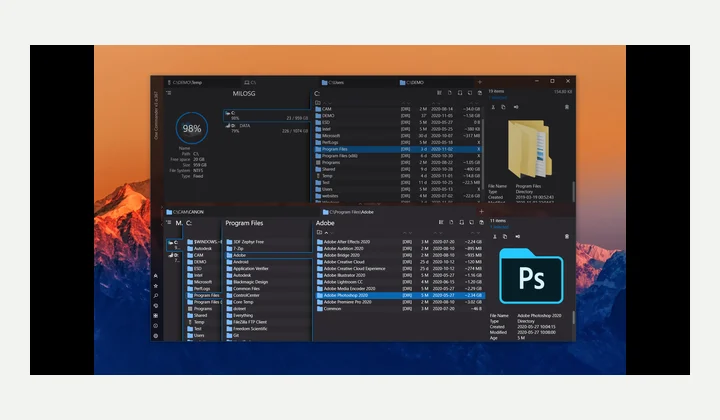Select Autodesk folder in bottom C: column
720x420 pixels.
click(203, 248)
